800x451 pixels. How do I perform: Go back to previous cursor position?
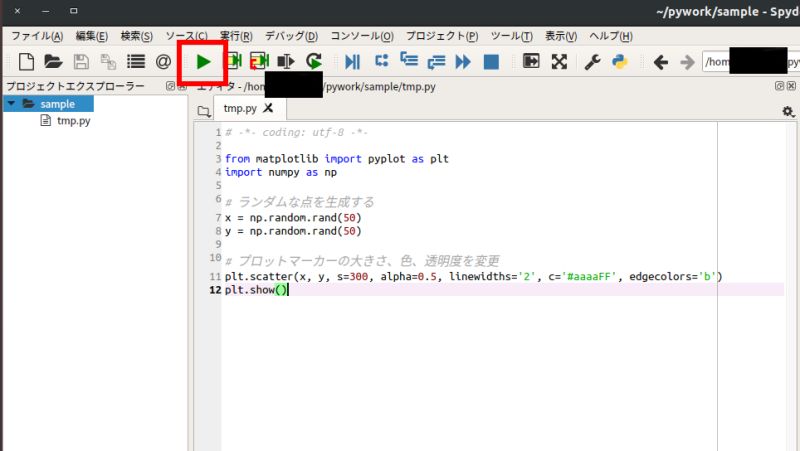(661, 62)
